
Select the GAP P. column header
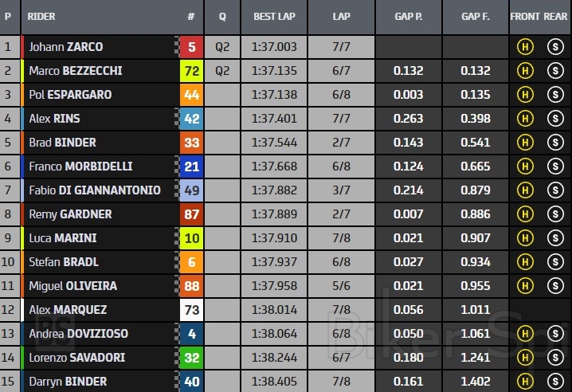point(409,16)
